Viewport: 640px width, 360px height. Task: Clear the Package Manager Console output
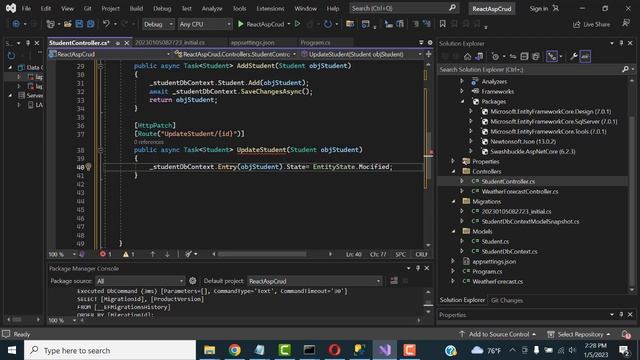(x=394, y=281)
